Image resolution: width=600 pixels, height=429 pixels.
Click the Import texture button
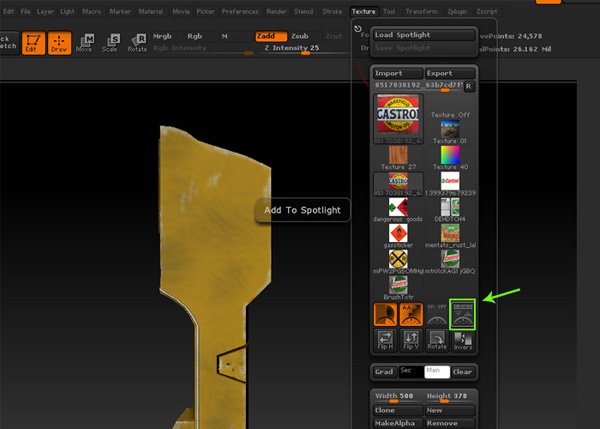point(398,73)
